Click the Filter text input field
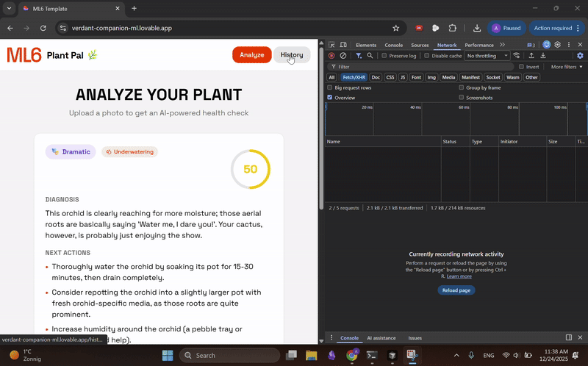The width and height of the screenshot is (588, 366). 420,67
